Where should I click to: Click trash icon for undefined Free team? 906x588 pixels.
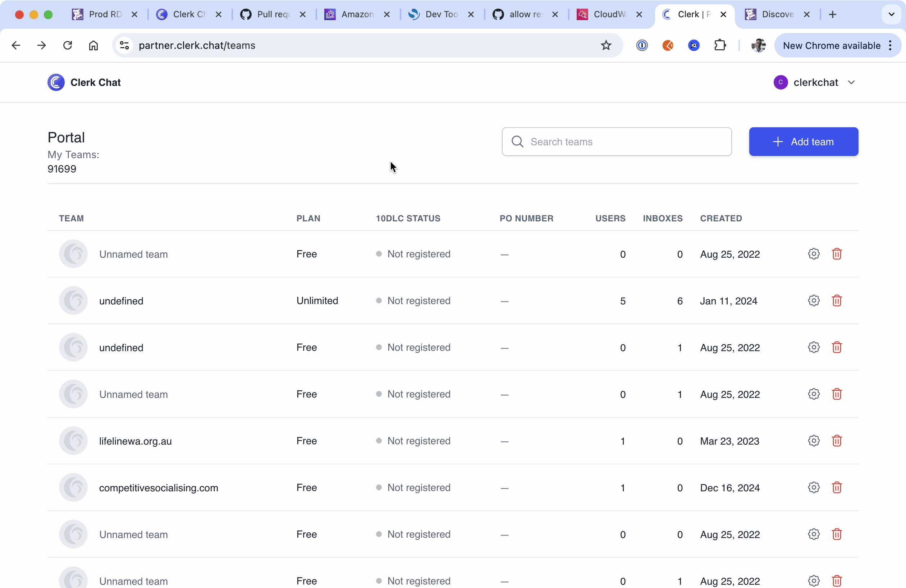(837, 348)
